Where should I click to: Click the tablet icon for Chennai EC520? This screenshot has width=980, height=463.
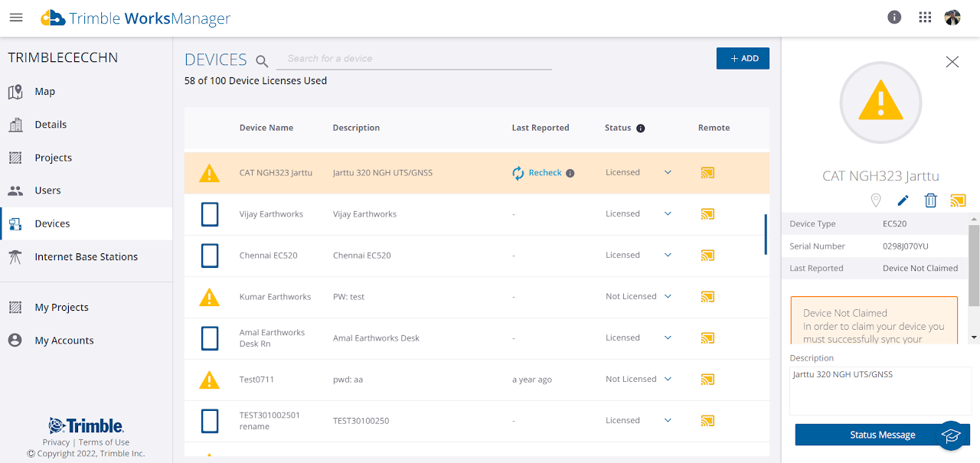[210, 256]
